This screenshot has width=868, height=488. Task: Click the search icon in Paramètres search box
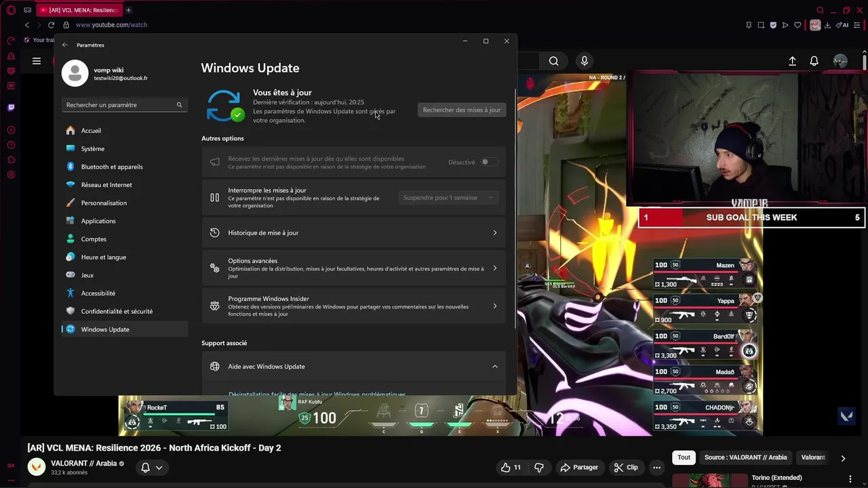(179, 105)
